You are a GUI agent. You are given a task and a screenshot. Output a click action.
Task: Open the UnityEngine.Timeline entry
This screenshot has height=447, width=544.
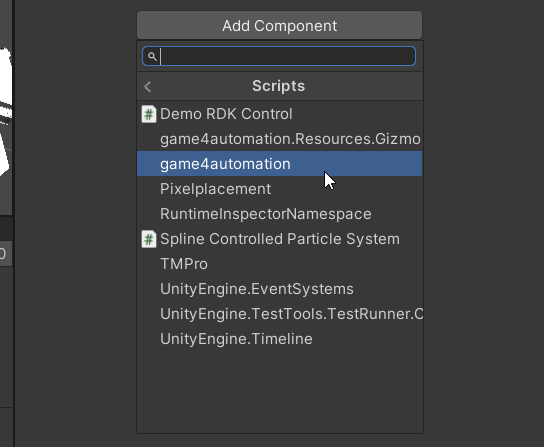280,339
